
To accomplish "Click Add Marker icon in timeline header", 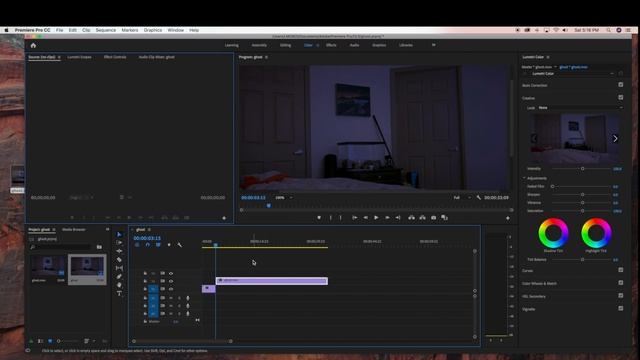I will (x=169, y=245).
